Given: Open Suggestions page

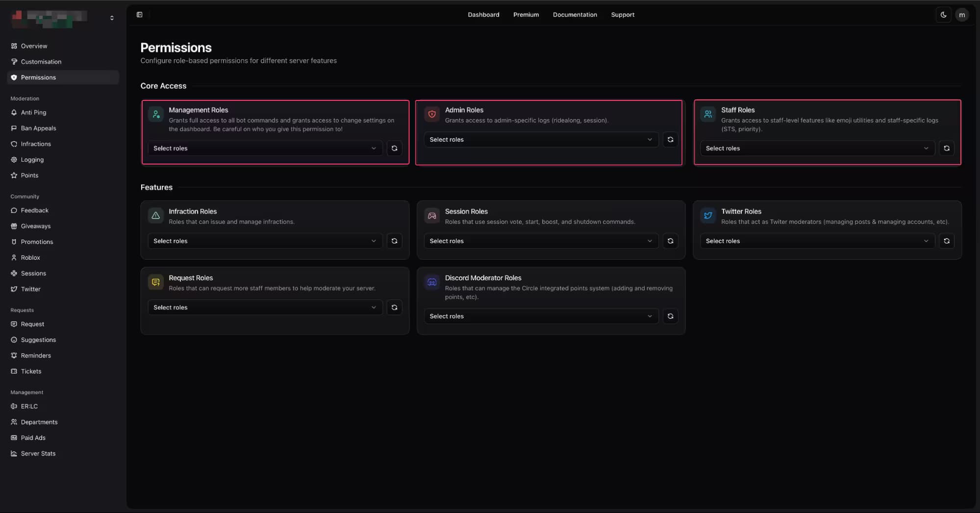Looking at the screenshot, I should coord(63,340).
